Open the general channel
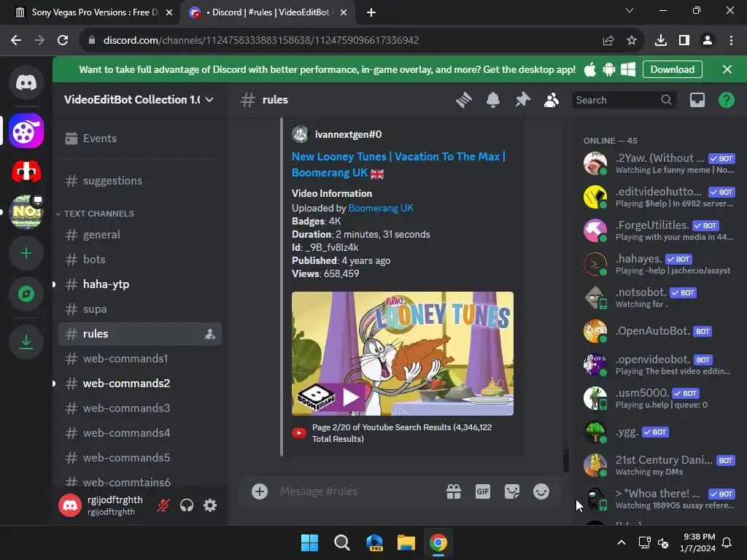 pos(139,235)
